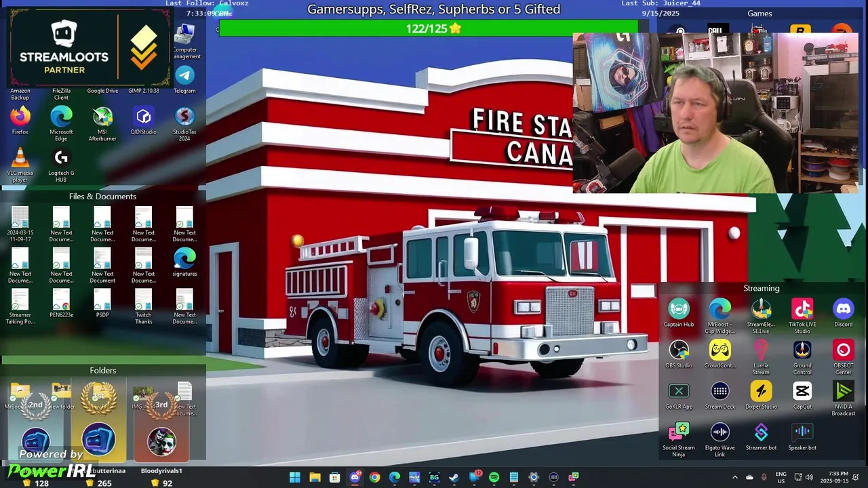The height and width of the screenshot is (488, 868).
Task: Open the Speaker.bot shortcut
Action: 802,436
